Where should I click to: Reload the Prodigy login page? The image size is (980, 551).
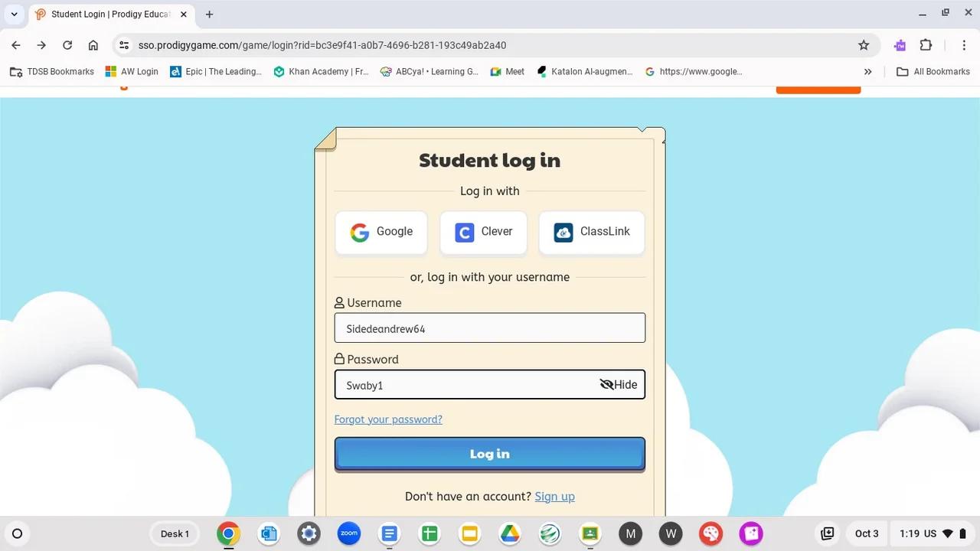(67, 45)
